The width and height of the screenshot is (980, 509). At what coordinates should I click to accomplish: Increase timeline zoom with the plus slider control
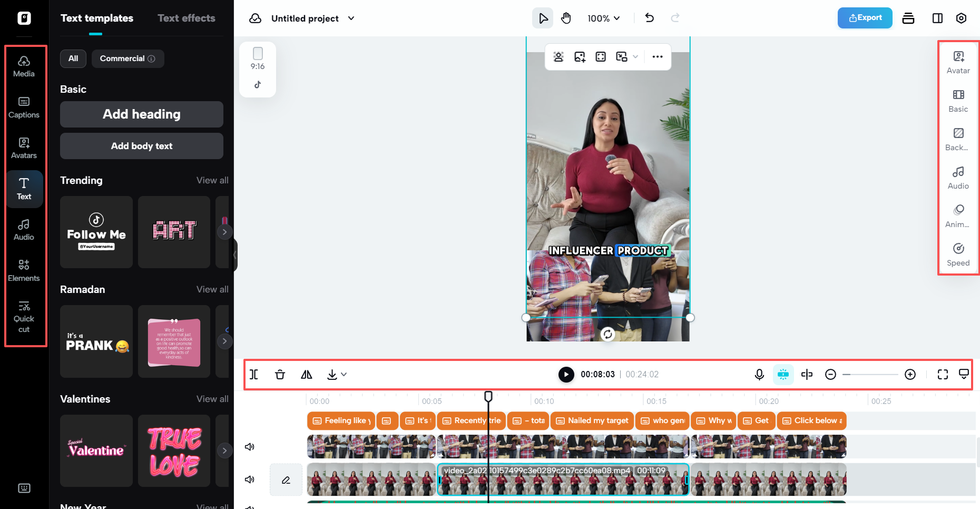click(x=910, y=374)
